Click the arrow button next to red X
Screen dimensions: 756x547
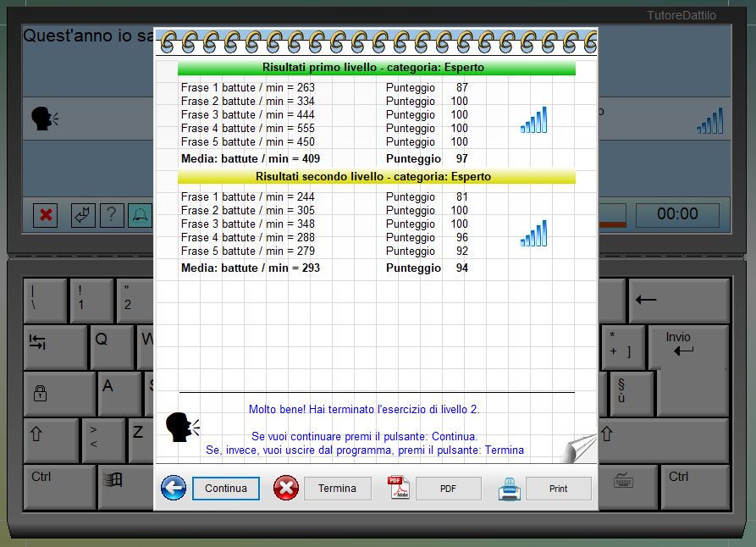[x=83, y=215]
